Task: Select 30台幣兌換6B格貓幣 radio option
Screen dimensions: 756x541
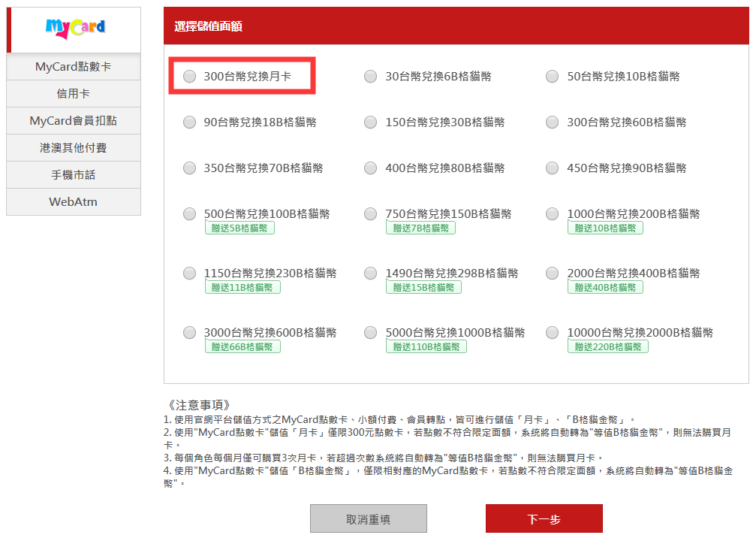Action: (370, 76)
